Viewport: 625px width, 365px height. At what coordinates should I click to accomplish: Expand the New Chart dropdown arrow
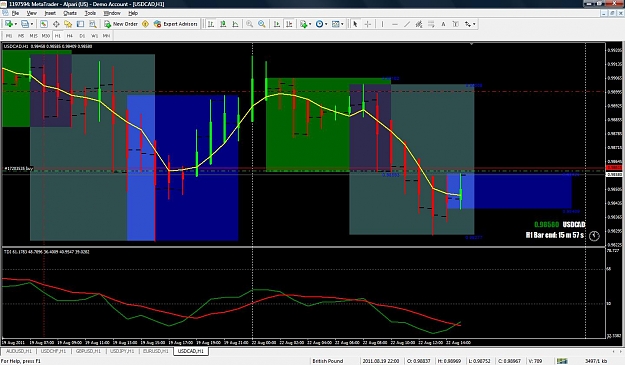[x=16, y=24]
